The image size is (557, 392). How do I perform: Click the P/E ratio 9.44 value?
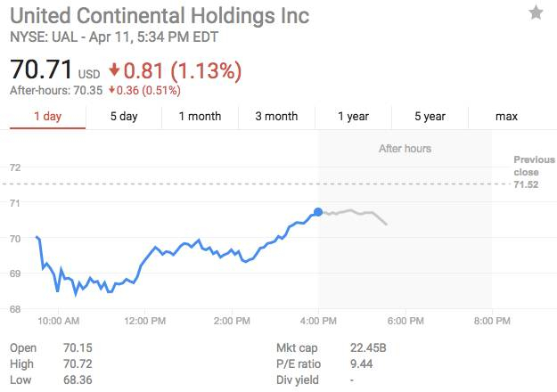point(361,363)
